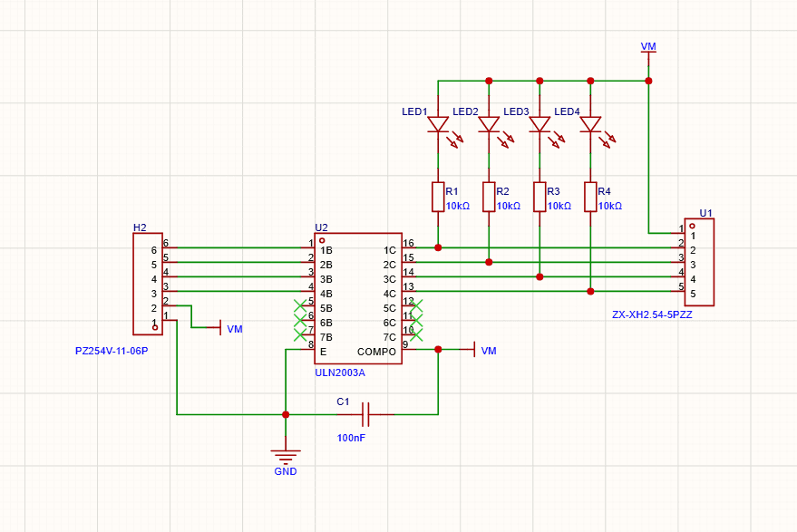This screenshot has width=797, height=532.
Task: Click the pin 1 marker circle on U2
Action: [x=322, y=240]
